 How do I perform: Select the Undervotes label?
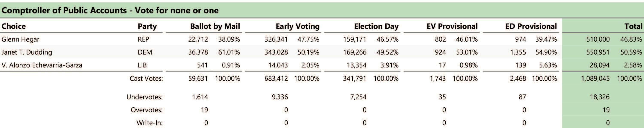coord(144,97)
